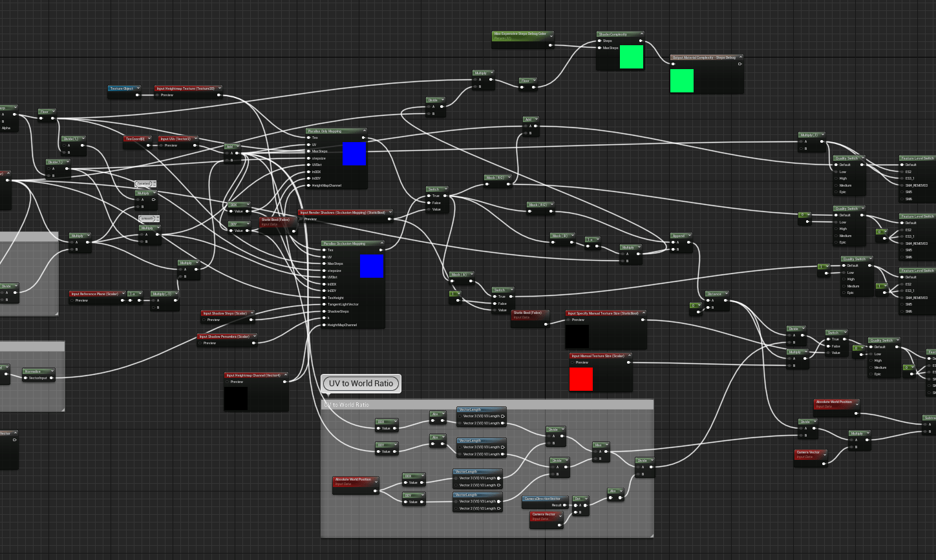Viewport: 936px width, 560px height.
Task: Toggle the Preview checkbox on Input UVs node
Action: (x=158, y=146)
